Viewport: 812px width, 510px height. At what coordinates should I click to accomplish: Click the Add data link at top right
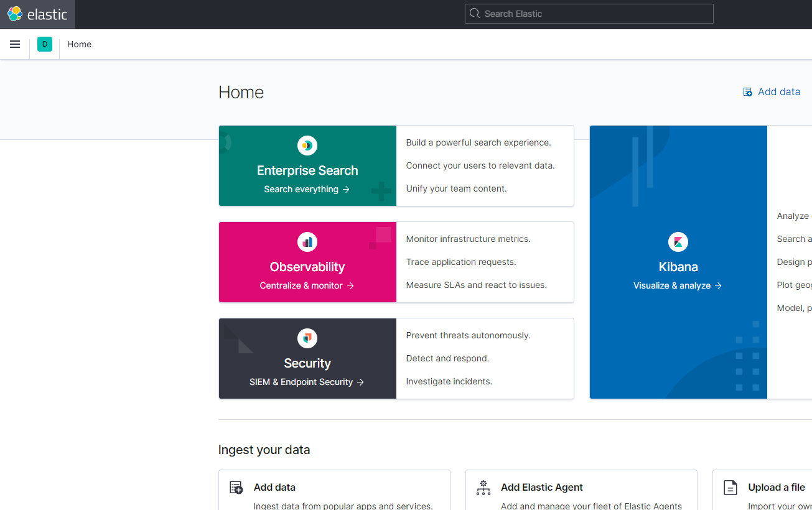click(x=772, y=92)
